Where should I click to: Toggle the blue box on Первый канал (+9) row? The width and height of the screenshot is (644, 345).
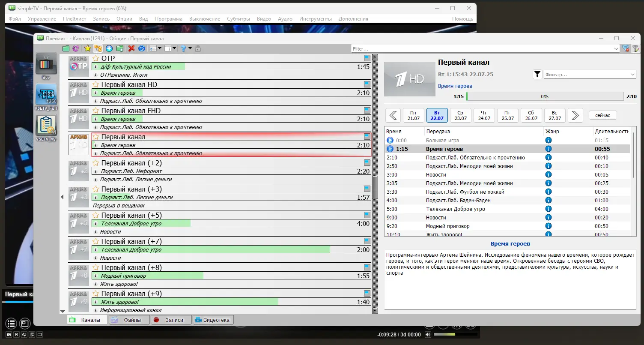[x=367, y=293]
